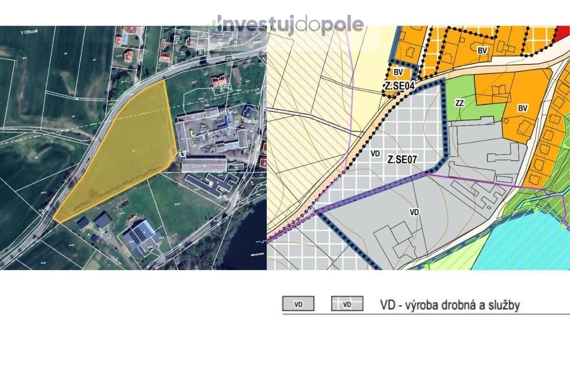
Task: Click legend text 'VD - výroba drobná a služby'
Action: coord(449,305)
